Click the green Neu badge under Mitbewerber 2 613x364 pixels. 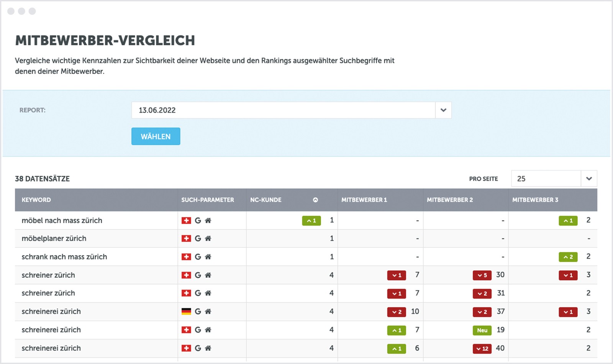(x=482, y=330)
